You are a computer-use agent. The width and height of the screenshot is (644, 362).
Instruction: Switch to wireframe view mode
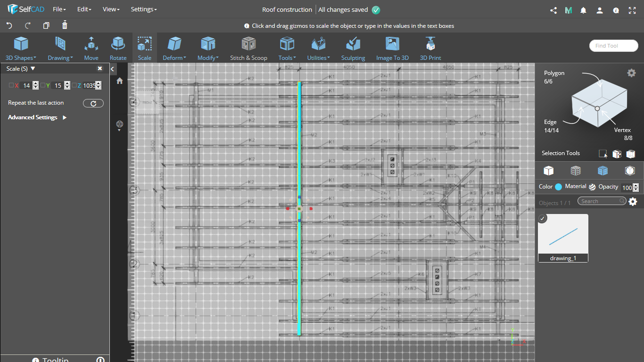pyautogui.click(x=576, y=170)
